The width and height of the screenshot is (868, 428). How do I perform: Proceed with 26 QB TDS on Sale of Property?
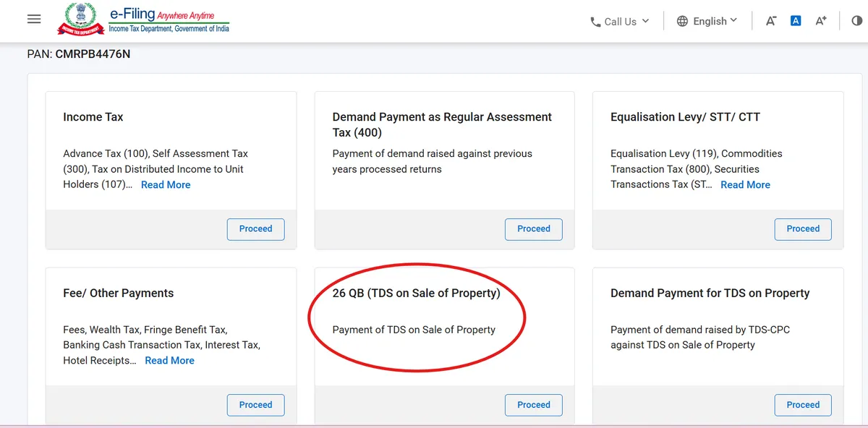pyautogui.click(x=533, y=405)
